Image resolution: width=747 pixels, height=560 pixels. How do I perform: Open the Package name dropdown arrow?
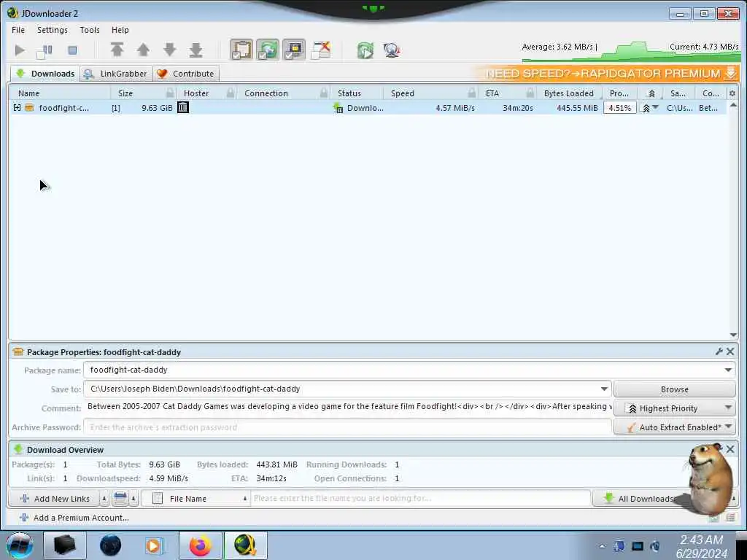point(728,370)
